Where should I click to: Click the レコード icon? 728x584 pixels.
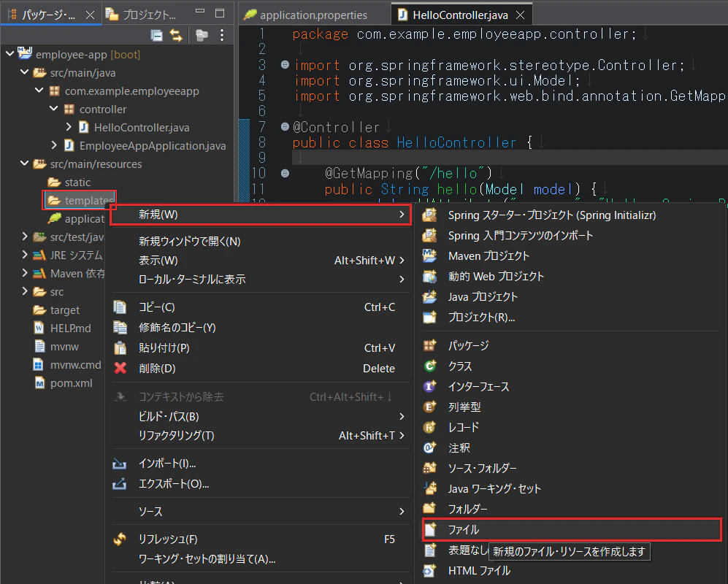430,427
